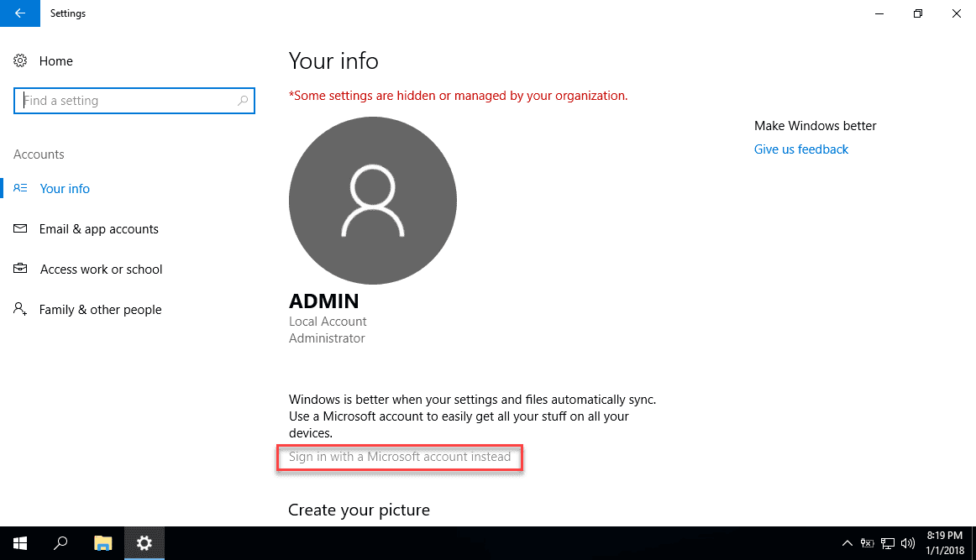
Task: Click the search magnifier in the settings search box
Action: 244,100
